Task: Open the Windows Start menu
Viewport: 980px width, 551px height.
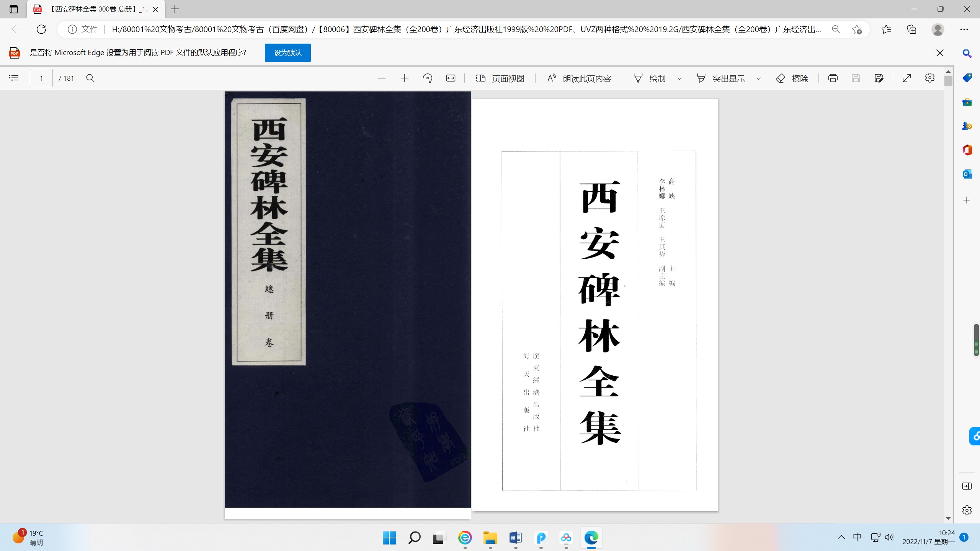Action: [389, 538]
